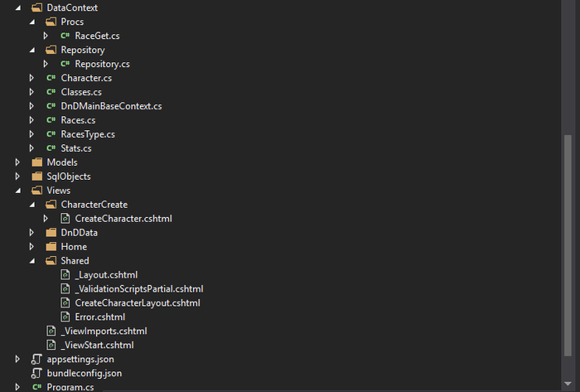Click the SqlObjects folder icon
The height and width of the screenshot is (392, 580).
(36, 176)
